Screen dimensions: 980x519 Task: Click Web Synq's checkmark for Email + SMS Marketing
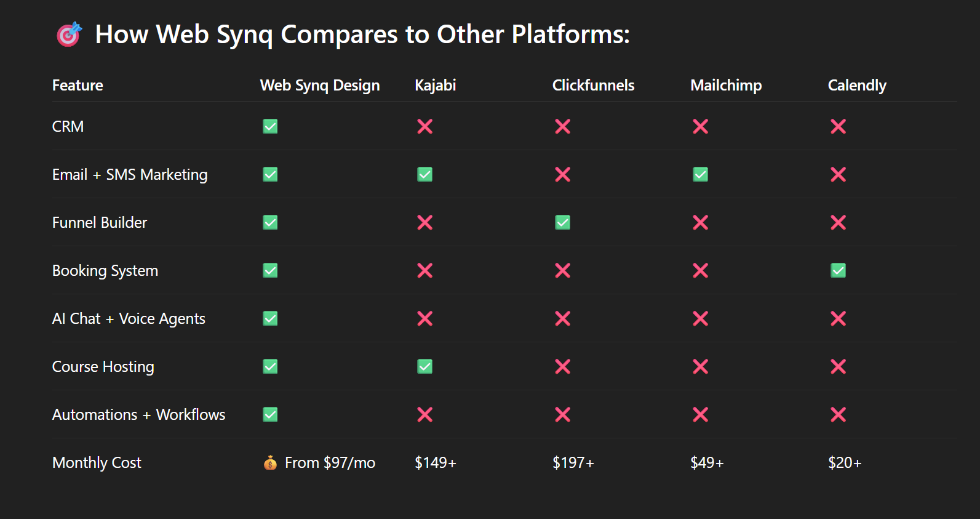pos(270,174)
